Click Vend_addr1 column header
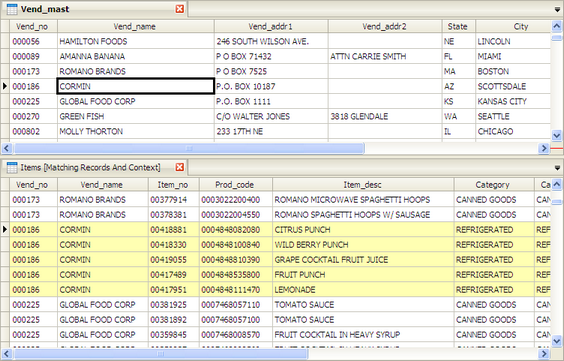This screenshot has height=361, width=564. tap(271, 26)
